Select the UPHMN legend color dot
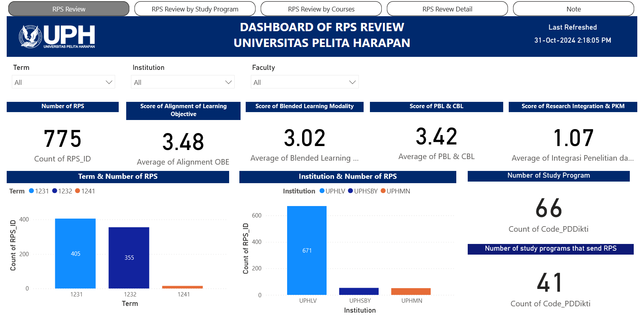 383,191
